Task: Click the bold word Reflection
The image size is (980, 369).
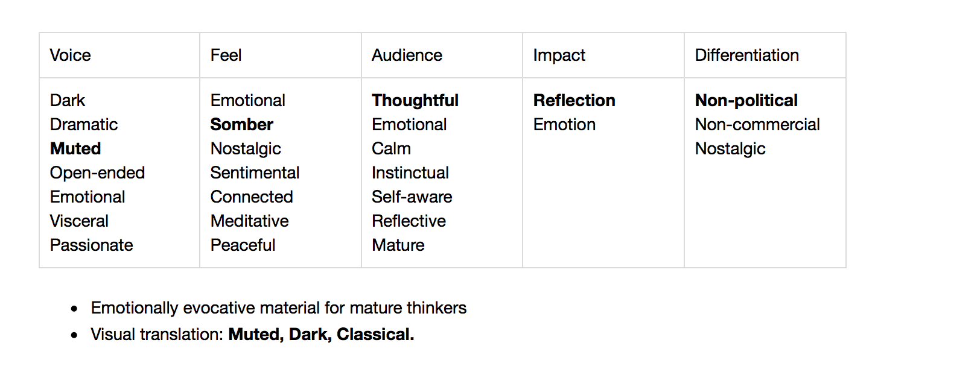Action: 574,100
